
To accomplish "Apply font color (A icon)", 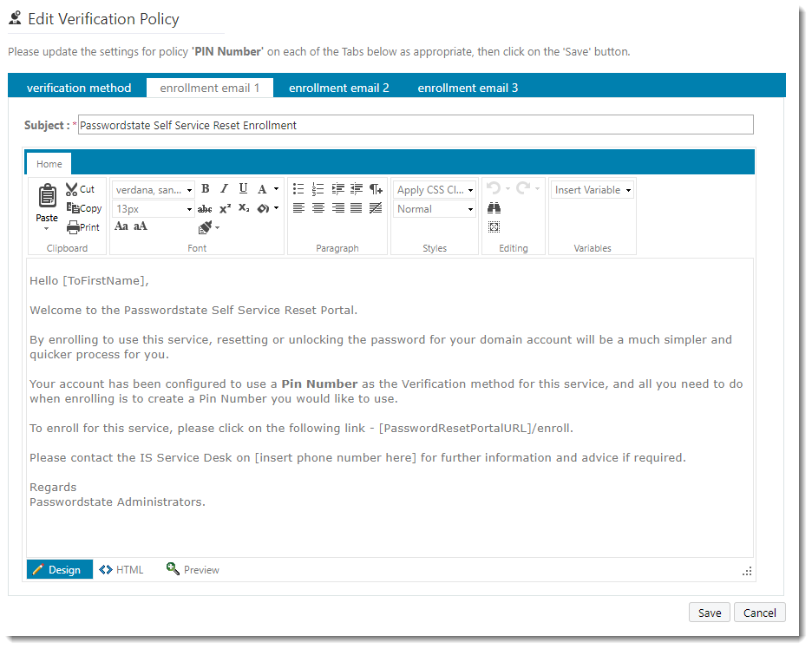I will pos(262,189).
